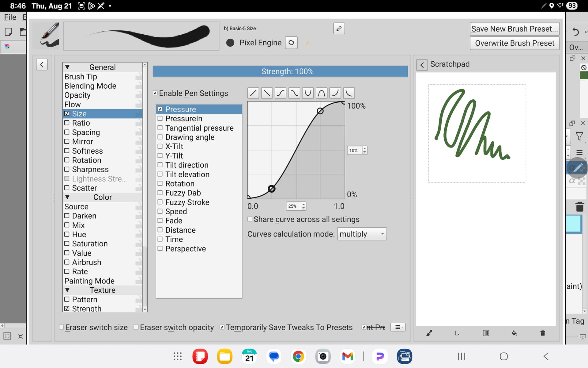588x368 pixels.
Task: Select the linear curve preset icon
Action: click(x=253, y=93)
